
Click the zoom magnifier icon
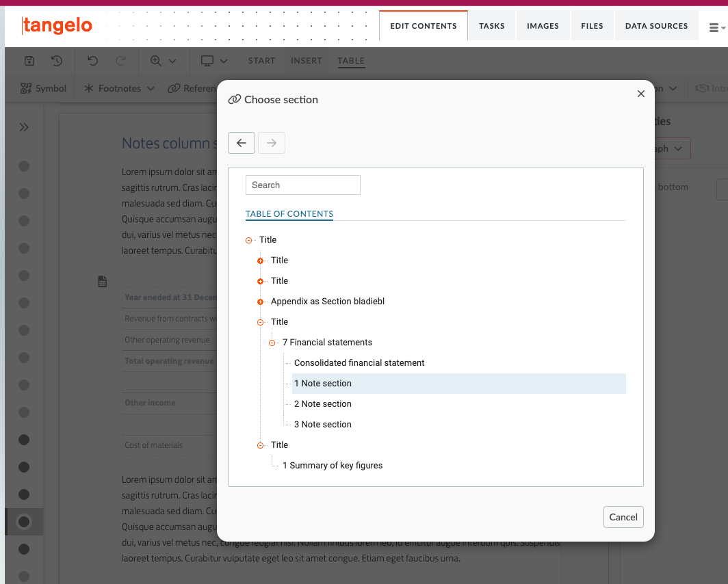tap(156, 61)
